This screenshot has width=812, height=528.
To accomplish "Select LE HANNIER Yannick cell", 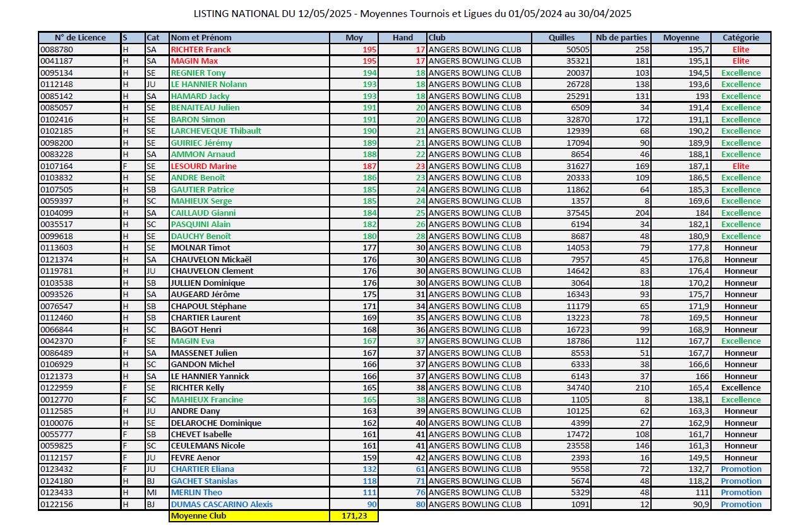I will (249, 376).
